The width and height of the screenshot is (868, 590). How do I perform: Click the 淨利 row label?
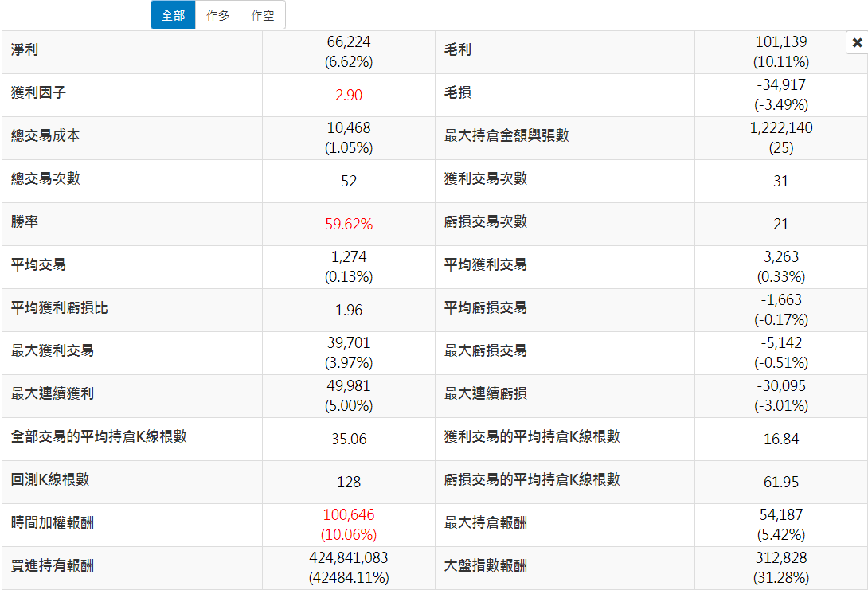click(25, 50)
